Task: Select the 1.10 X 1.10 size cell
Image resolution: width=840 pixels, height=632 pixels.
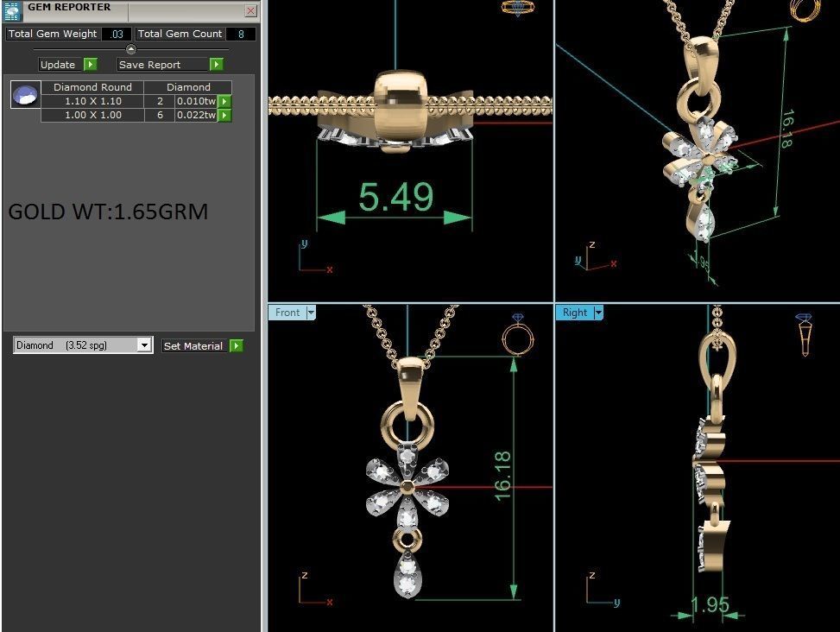Action: (x=92, y=101)
